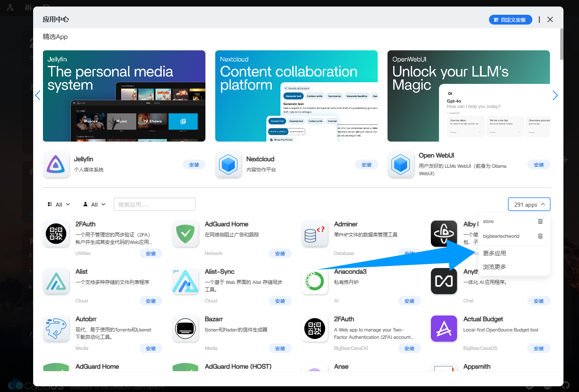Click the AdGuard Home shield icon
Image resolution: width=579 pixels, height=392 pixels.
pos(185,234)
